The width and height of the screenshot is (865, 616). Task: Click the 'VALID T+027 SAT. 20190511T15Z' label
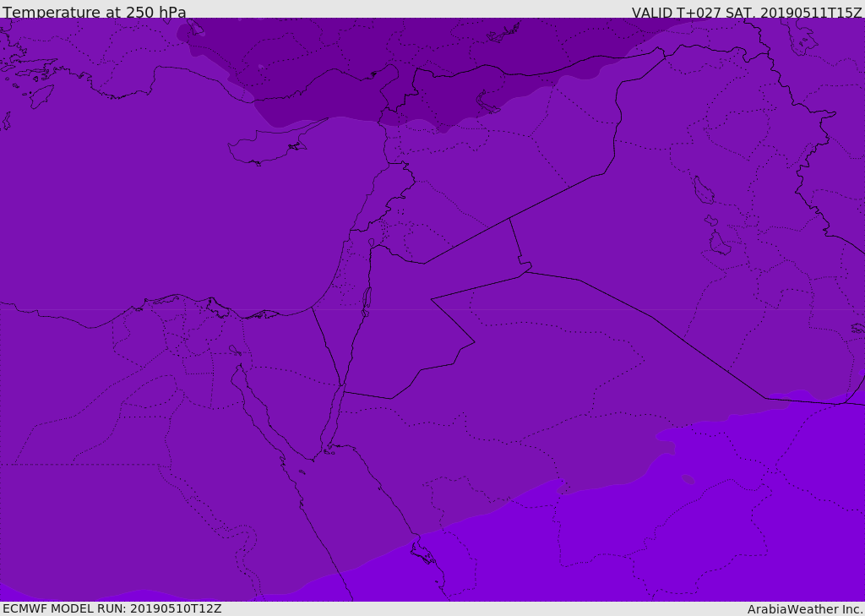click(747, 12)
